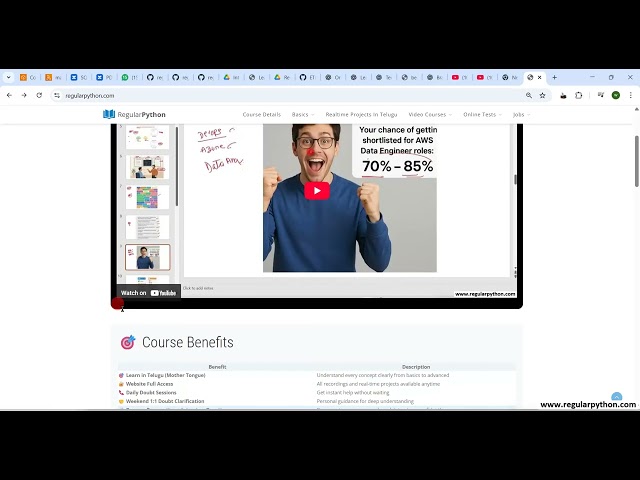
Task: Click the RegularPython logo icon
Action: point(109,114)
